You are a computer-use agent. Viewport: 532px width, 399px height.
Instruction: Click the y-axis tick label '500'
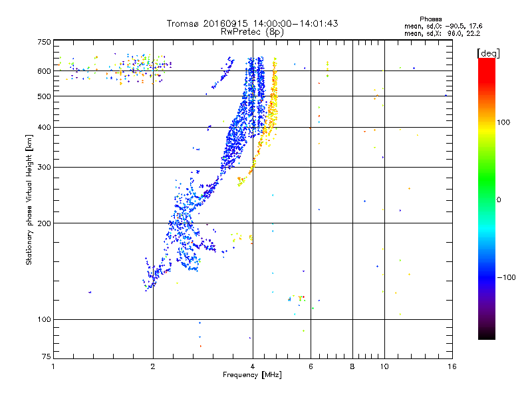[x=44, y=96]
